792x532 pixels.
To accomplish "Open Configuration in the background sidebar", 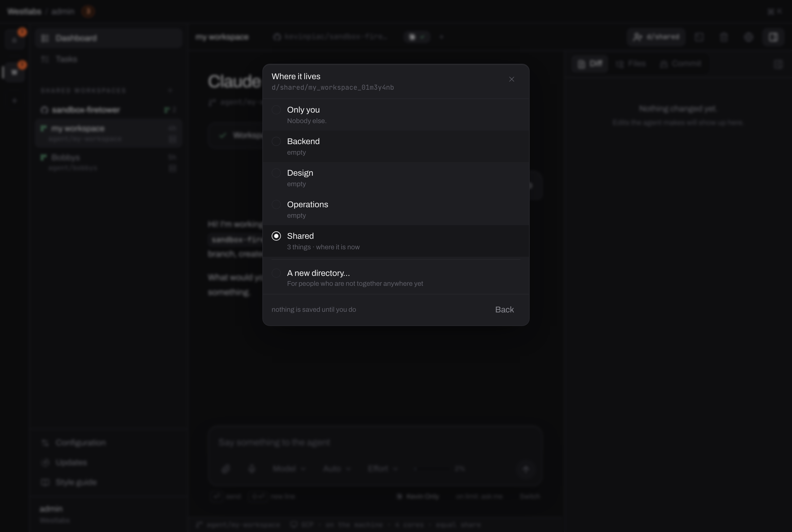I will [109, 443].
